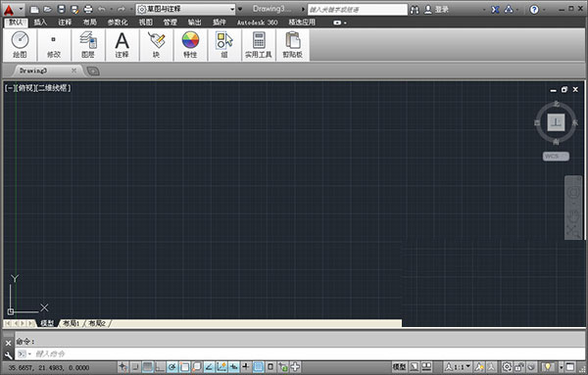Undo the last action
The width and height of the screenshot is (588, 375).
point(102,10)
